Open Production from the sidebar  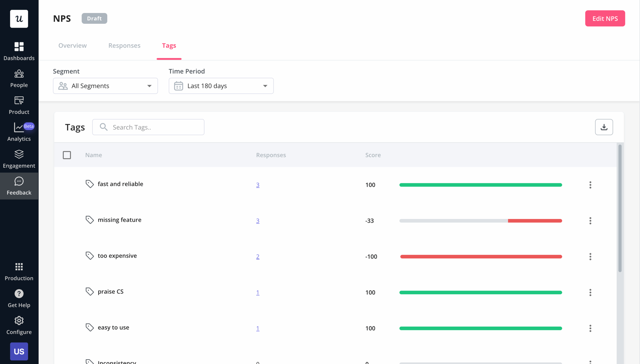[19, 271]
